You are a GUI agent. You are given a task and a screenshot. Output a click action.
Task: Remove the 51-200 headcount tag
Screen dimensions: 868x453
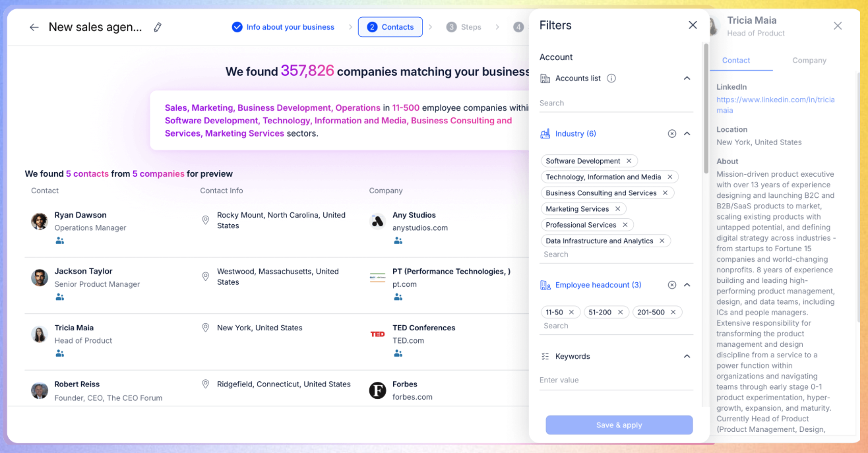[x=620, y=312]
